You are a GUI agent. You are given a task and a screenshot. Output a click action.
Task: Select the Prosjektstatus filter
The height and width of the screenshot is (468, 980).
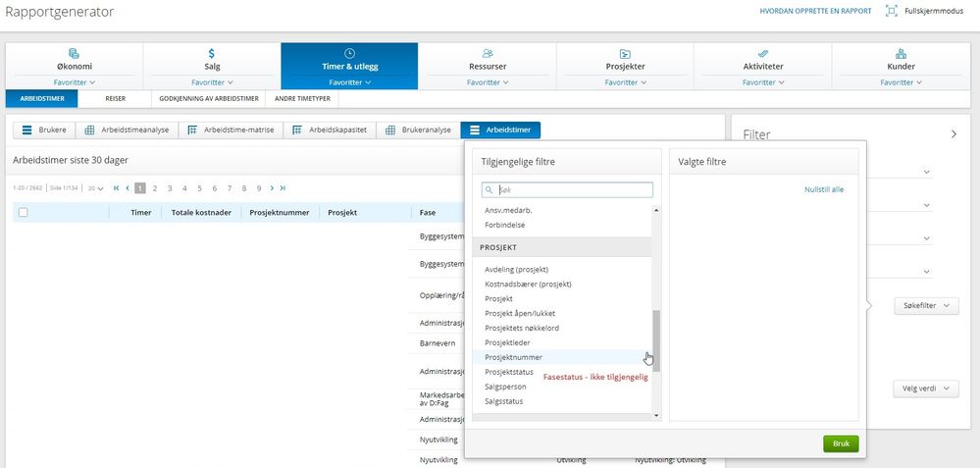[x=509, y=372]
